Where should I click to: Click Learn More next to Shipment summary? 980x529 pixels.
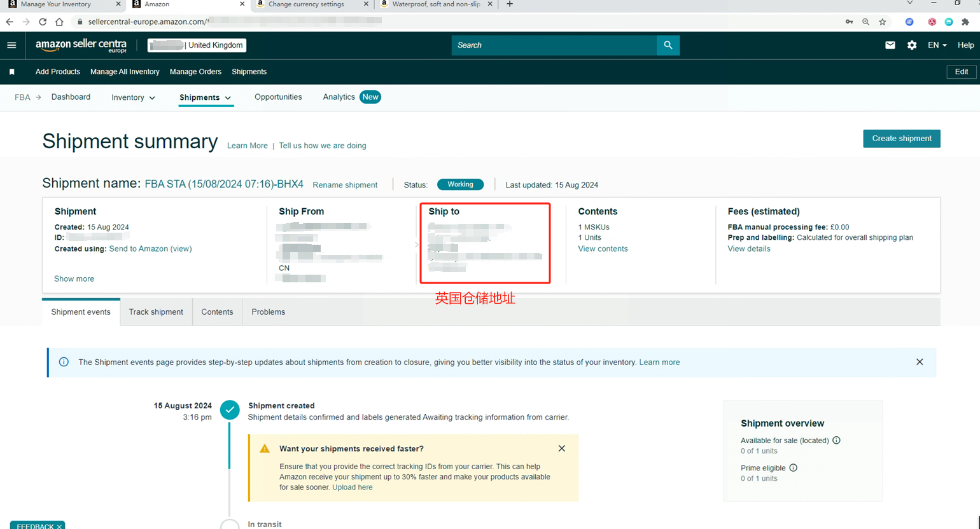248,146
